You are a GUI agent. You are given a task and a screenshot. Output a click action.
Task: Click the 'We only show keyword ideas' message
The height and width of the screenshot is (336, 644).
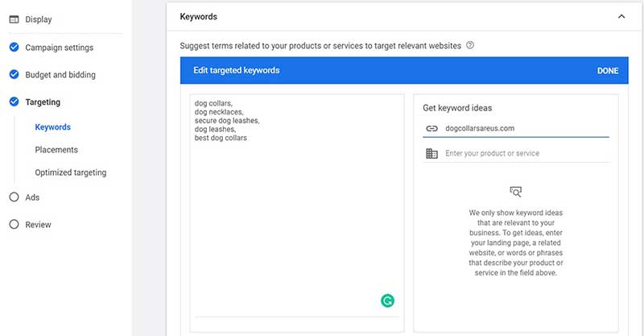516,243
